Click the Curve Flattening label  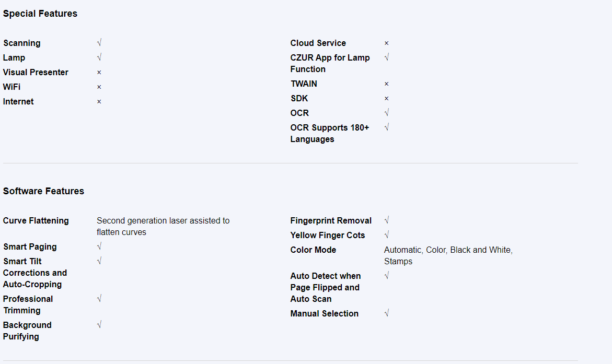[x=36, y=220]
